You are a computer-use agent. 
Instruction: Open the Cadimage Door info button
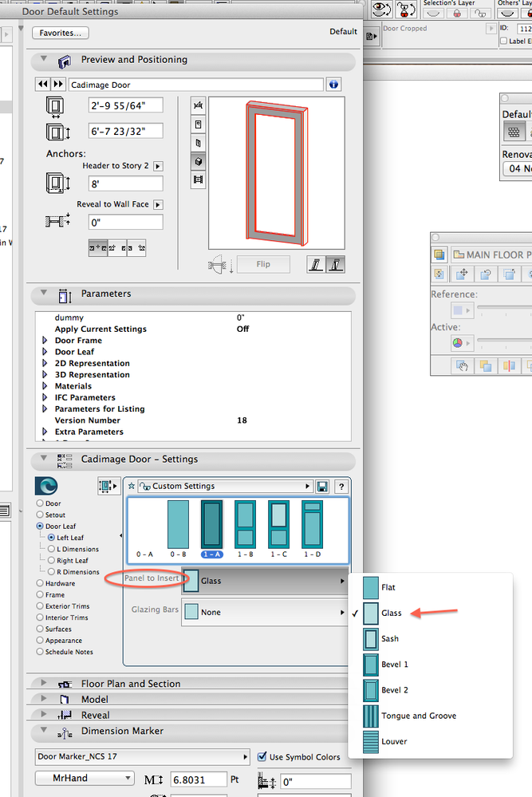334,85
